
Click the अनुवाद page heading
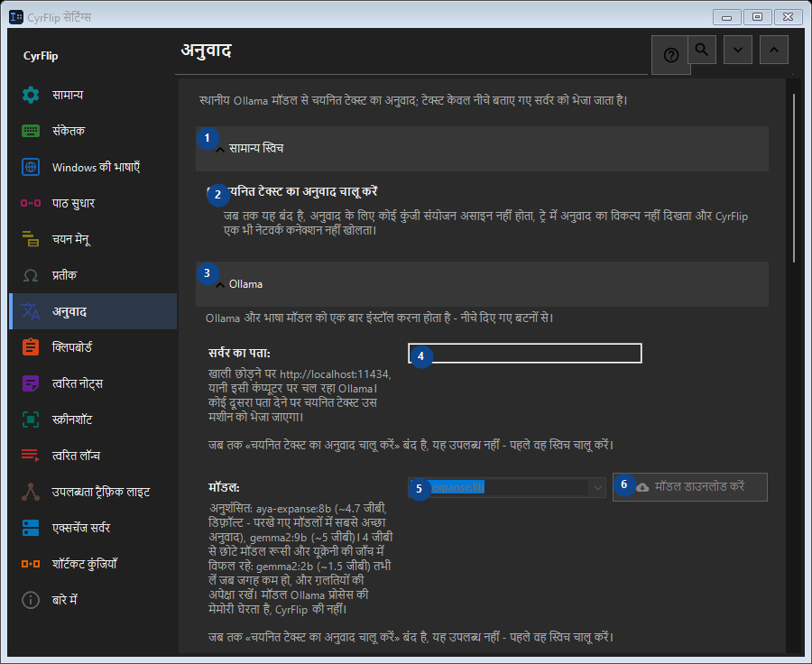tap(206, 51)
